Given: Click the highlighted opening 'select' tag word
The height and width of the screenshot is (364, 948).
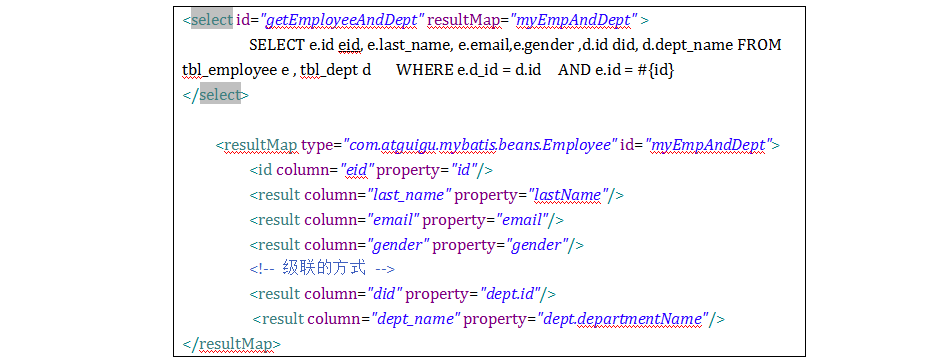Looking at the screenshot, I should click(212, 19).
